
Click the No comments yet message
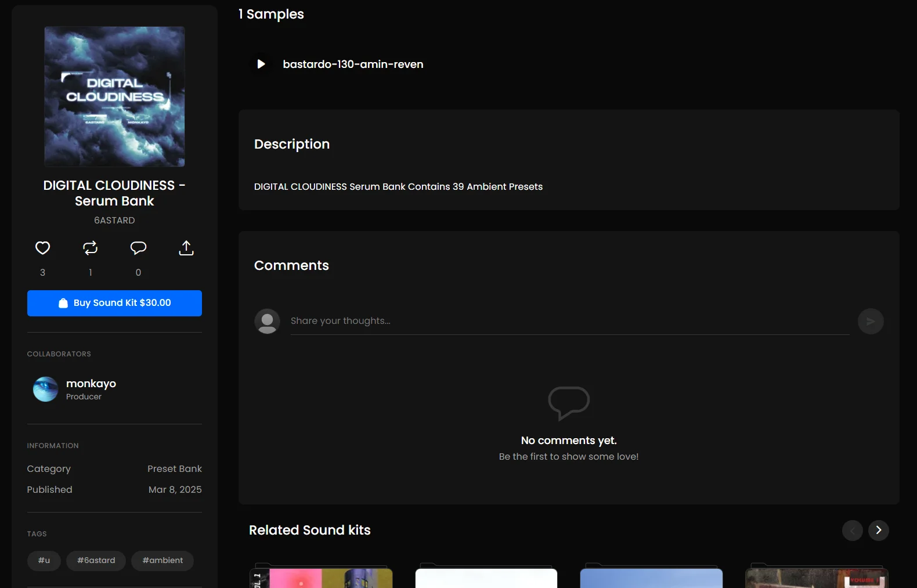point(569,441)
